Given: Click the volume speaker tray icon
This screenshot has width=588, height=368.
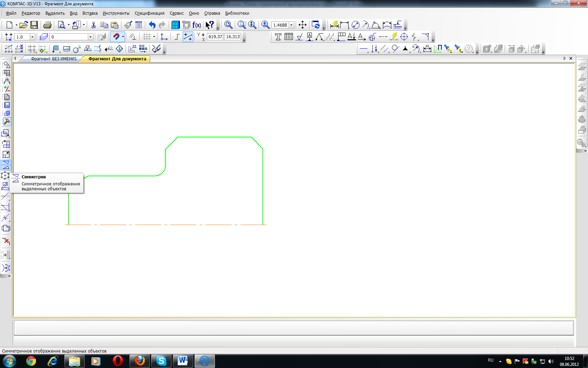Looking at the screenshot, I should click(551, 361).
